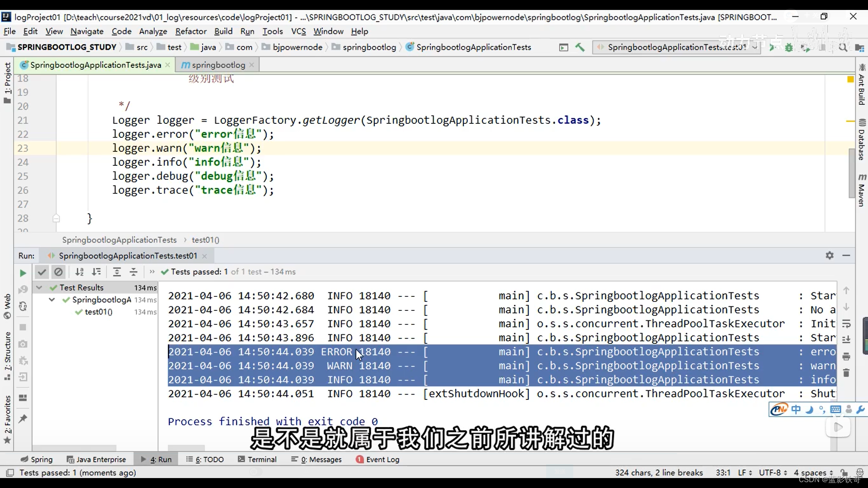Image resolution: width=868 pixels, height=488 pixels.
Task: Collapse the Test Results root node
Action: coord(39,287)
